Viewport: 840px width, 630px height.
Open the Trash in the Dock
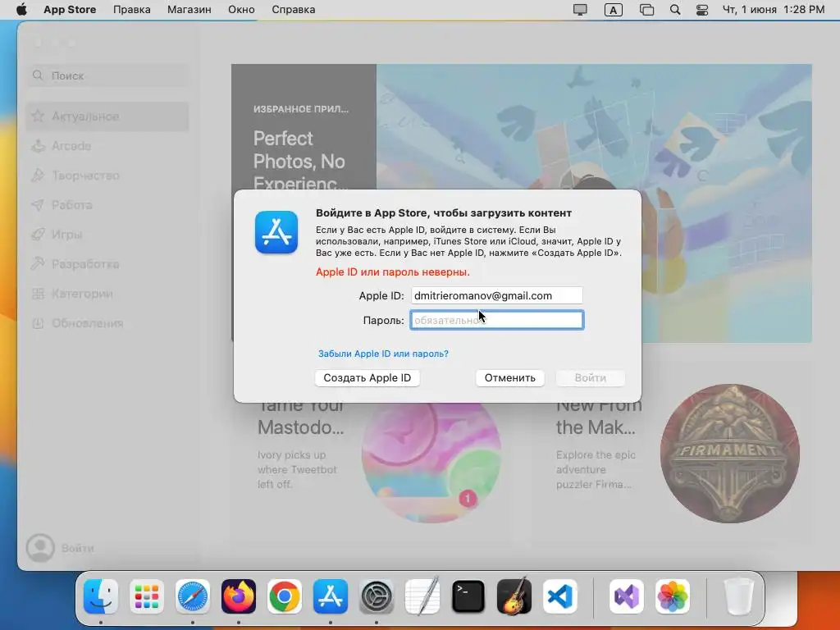(739, 596)
